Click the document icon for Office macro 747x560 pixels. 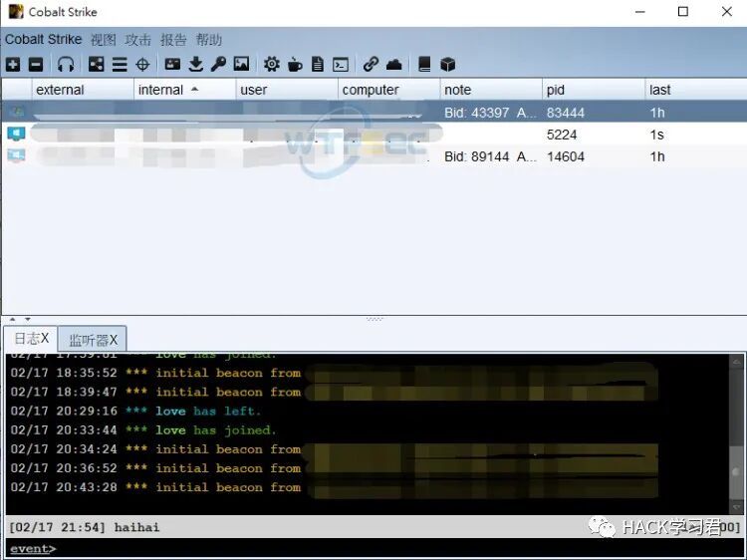pos(318,64)
